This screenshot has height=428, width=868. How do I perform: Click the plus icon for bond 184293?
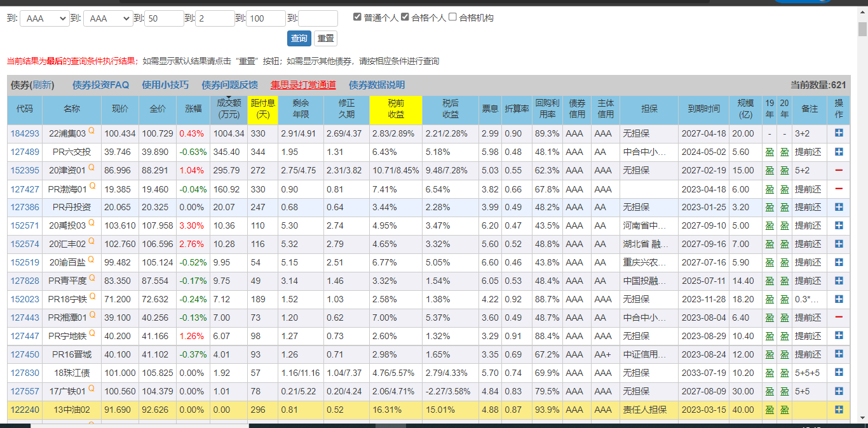coord(839,133)
